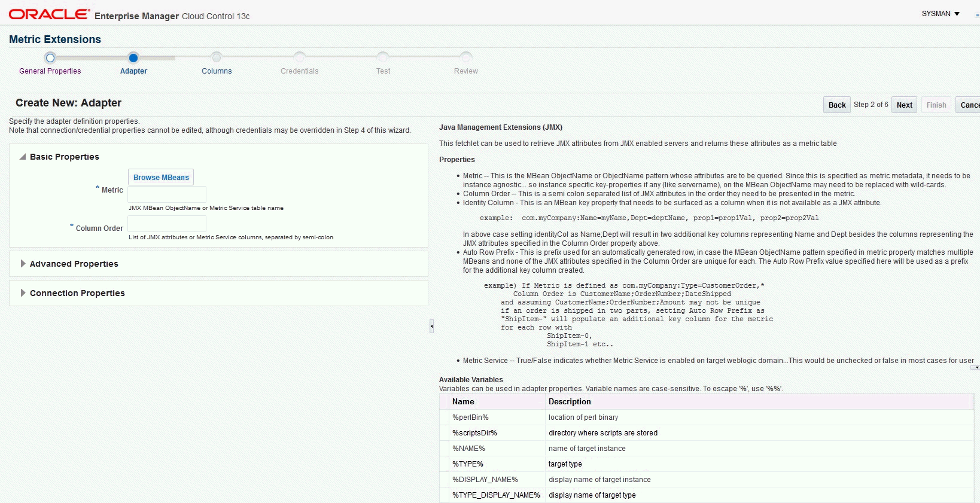980x503 pixels.
Task: Expand the Advanced Properties section
Action: (x=23, y=264)
